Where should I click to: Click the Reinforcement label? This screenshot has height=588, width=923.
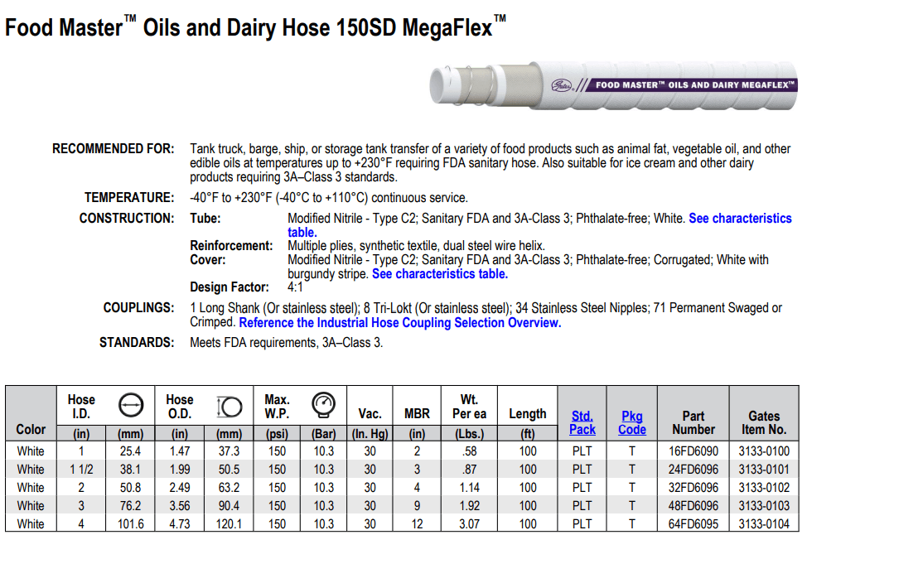pos(231,245)
